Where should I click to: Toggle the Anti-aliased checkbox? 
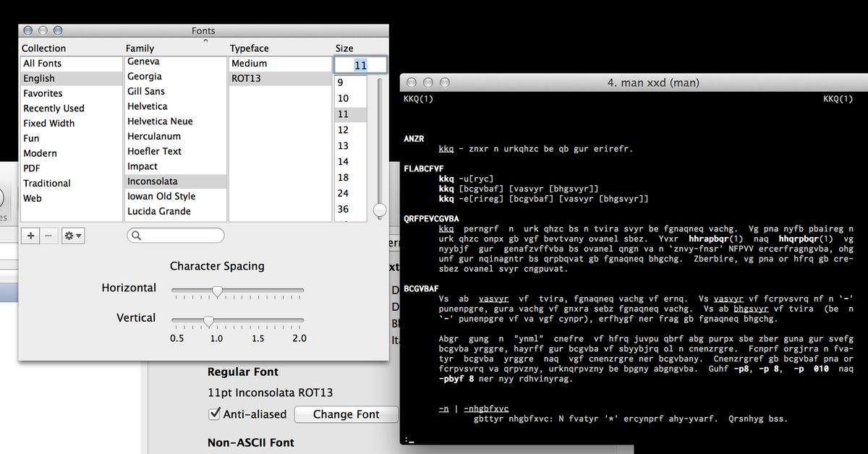click(214, 414)
